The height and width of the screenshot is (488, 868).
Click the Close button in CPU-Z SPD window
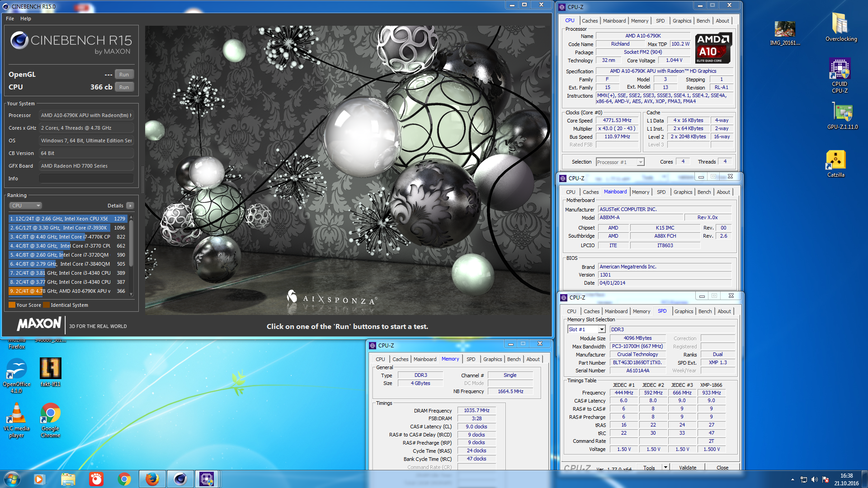722,467
